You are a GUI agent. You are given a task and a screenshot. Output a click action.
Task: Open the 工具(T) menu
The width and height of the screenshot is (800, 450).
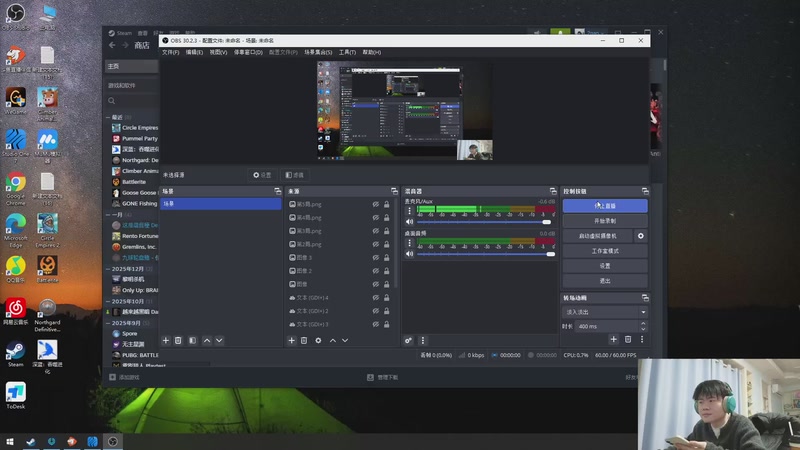[347, 52]
